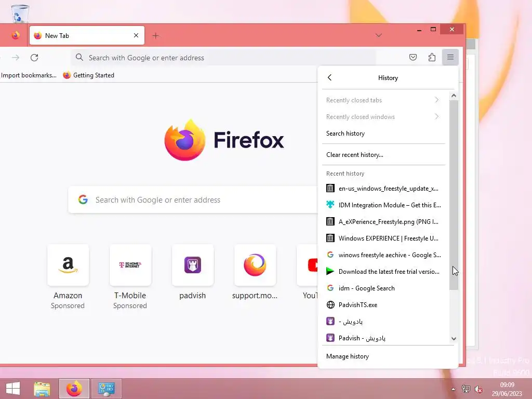Click the History panel scrollbar thumb
Screen dimensions: 532x399
454,195
